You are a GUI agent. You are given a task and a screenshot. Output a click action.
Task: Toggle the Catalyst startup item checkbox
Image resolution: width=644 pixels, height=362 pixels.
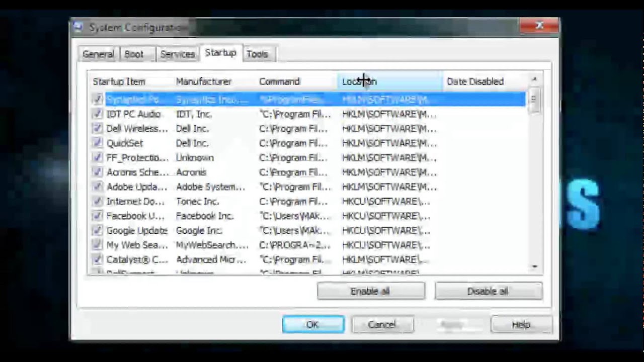coord(98,260)
